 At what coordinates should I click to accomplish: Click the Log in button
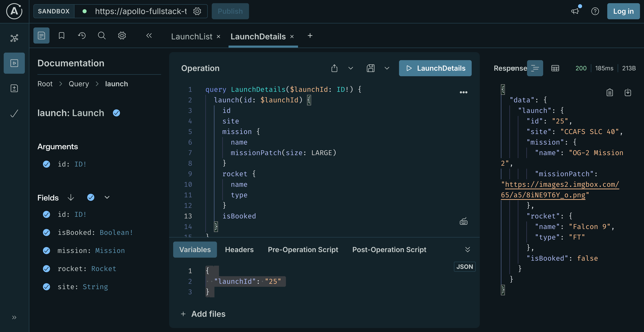point(623,11)
